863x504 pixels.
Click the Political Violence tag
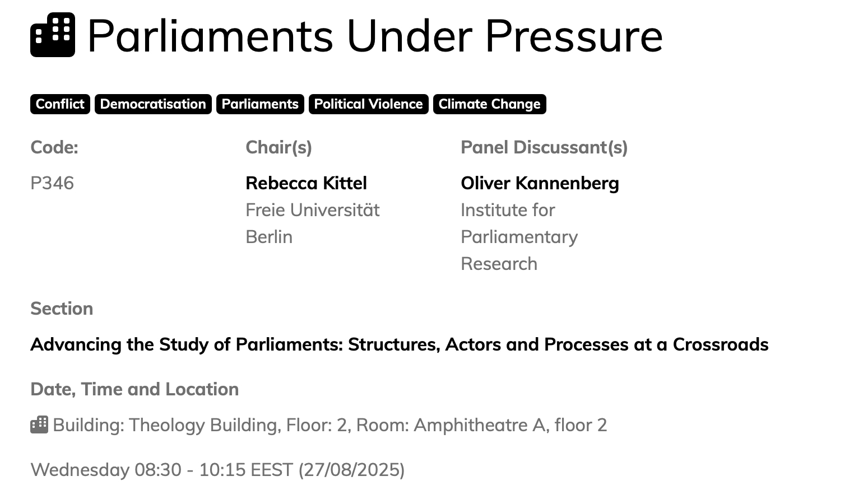coord(368,104)
